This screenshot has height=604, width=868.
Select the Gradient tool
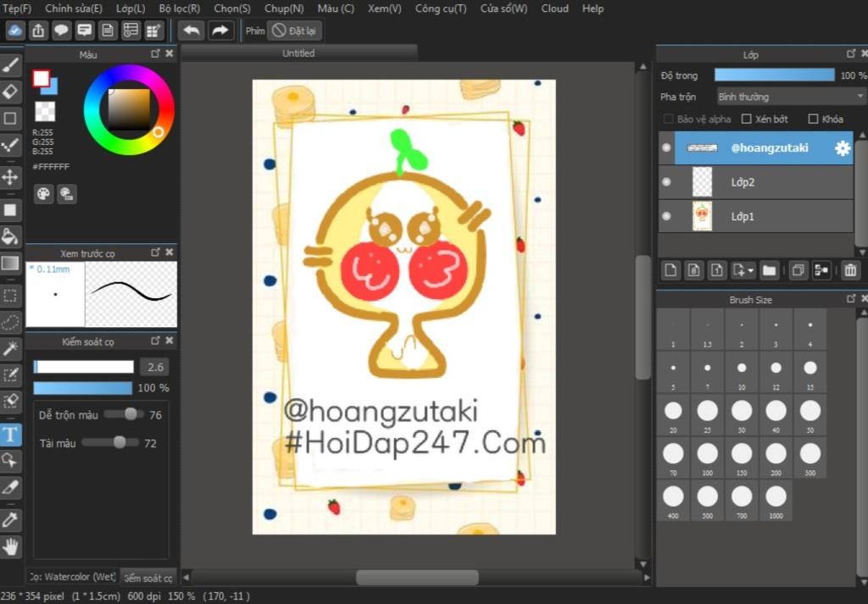pos(10,263)
